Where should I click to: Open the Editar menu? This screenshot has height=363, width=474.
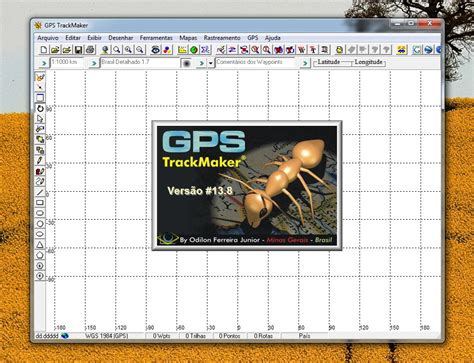[x=73, y=38]
